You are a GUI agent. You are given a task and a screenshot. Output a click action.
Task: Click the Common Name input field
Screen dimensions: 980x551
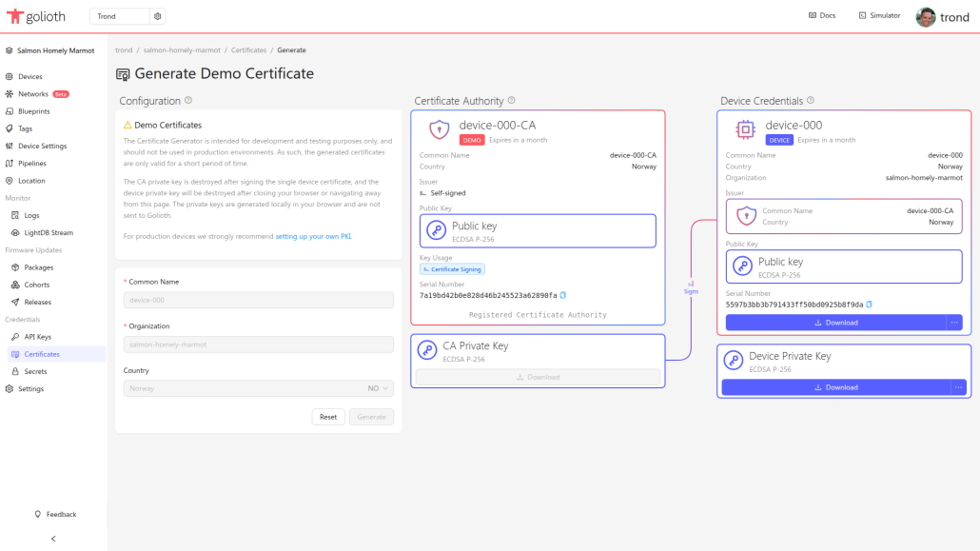(x=258, y=300)
